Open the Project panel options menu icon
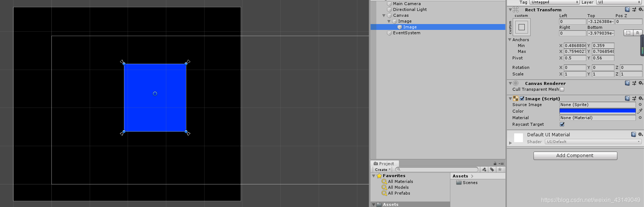 point(501,164)
